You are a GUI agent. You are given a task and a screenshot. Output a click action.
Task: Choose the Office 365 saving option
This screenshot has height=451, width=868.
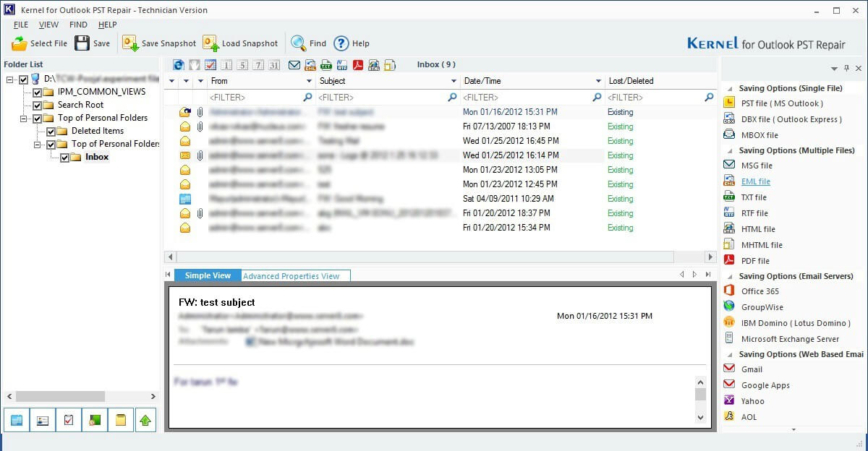pyautogui.click(x=760, y=291)
